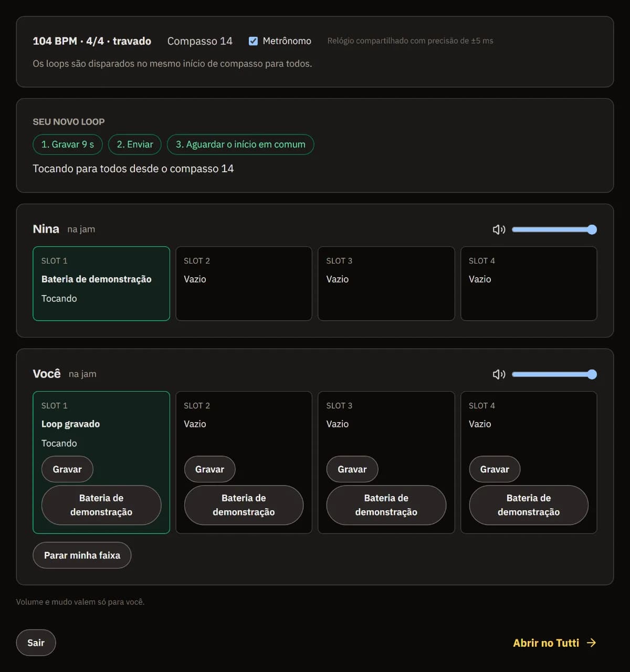630x672 pixels.
Task: Click the Relógio compartilhado precision note
Action: pos(410,41)
